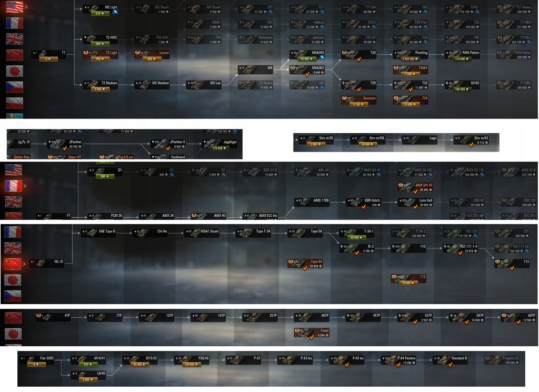The image size is (539, 392).
Task: Select the M4A3E2 premium tank node
Action: point(307,69)
